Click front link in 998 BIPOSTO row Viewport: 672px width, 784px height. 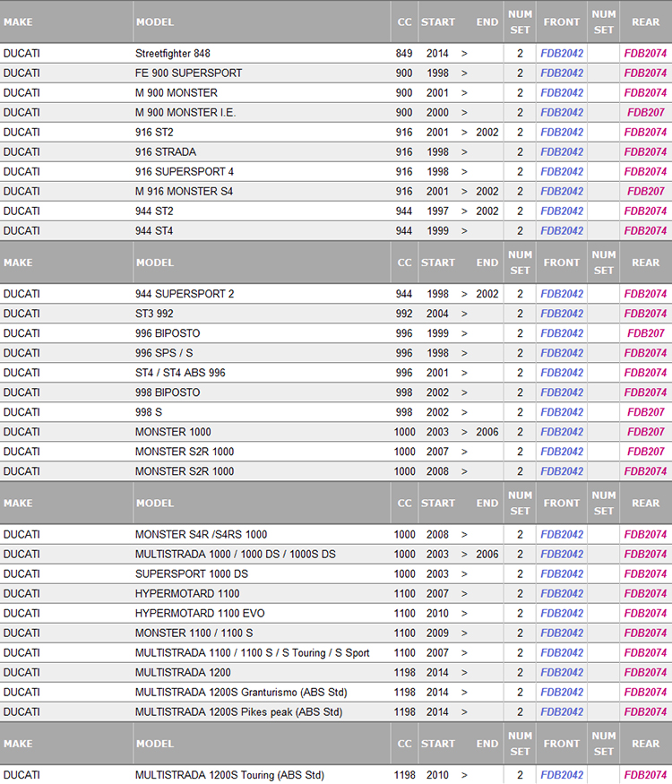tap(562, 392)
